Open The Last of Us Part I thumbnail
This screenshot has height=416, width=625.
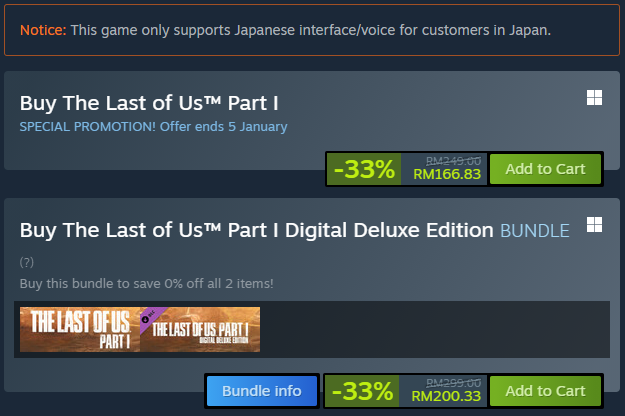point(79,329)
